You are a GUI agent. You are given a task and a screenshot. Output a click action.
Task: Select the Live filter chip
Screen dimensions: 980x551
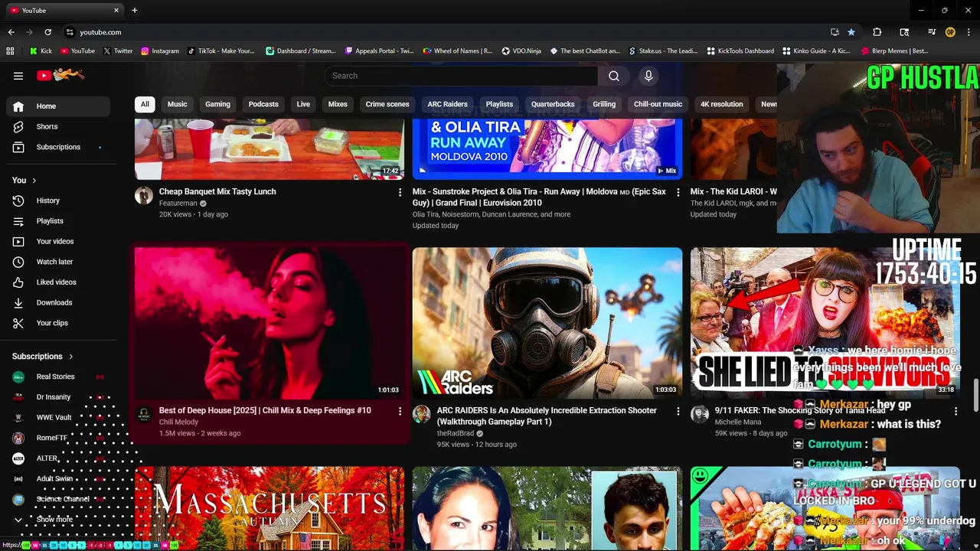[303, 104]
